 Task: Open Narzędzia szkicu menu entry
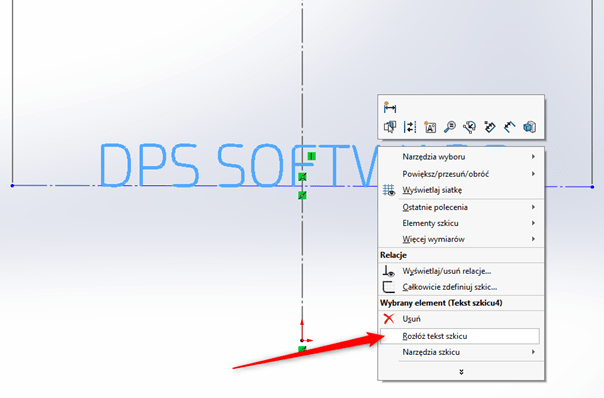coord(461,352)
